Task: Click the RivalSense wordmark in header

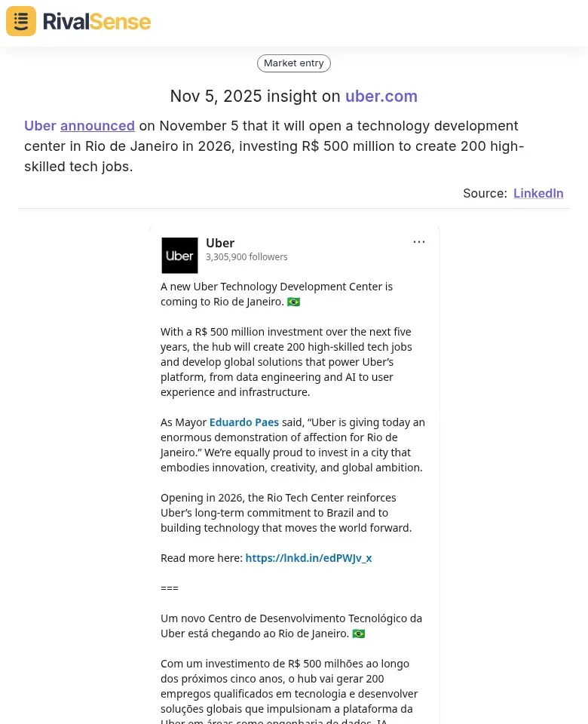Action: coord(96,21)
